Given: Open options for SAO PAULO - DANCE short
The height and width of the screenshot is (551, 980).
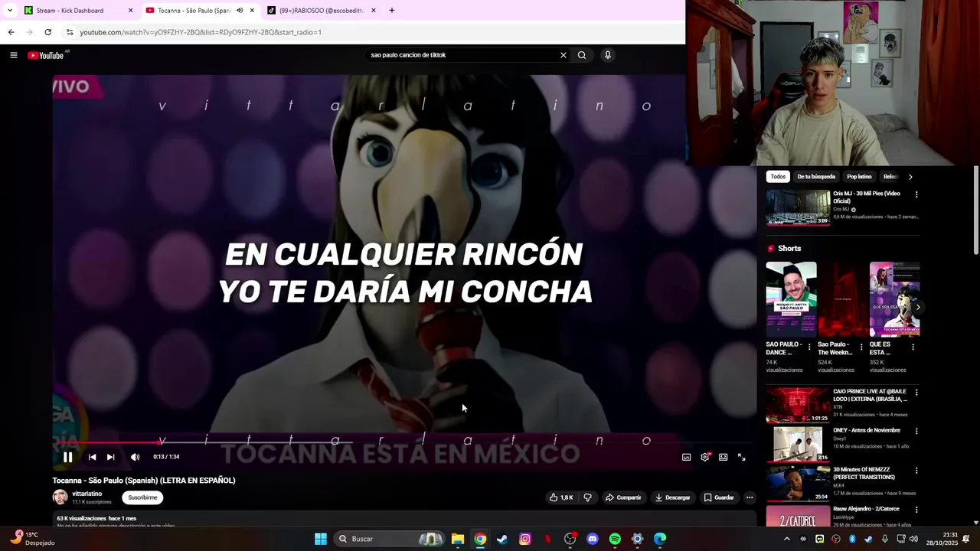Looking at the screenshot, I should (809, 347).
